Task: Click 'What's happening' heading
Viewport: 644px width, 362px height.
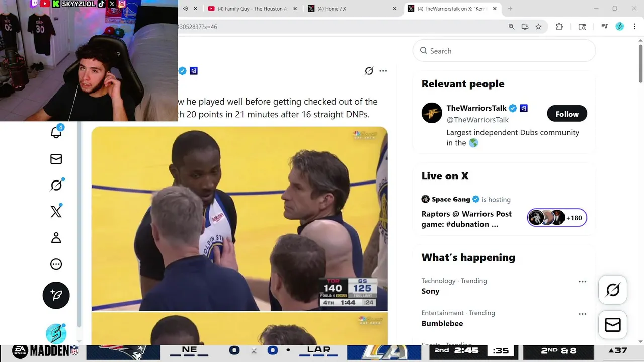Action: click(x=468, y=257)
